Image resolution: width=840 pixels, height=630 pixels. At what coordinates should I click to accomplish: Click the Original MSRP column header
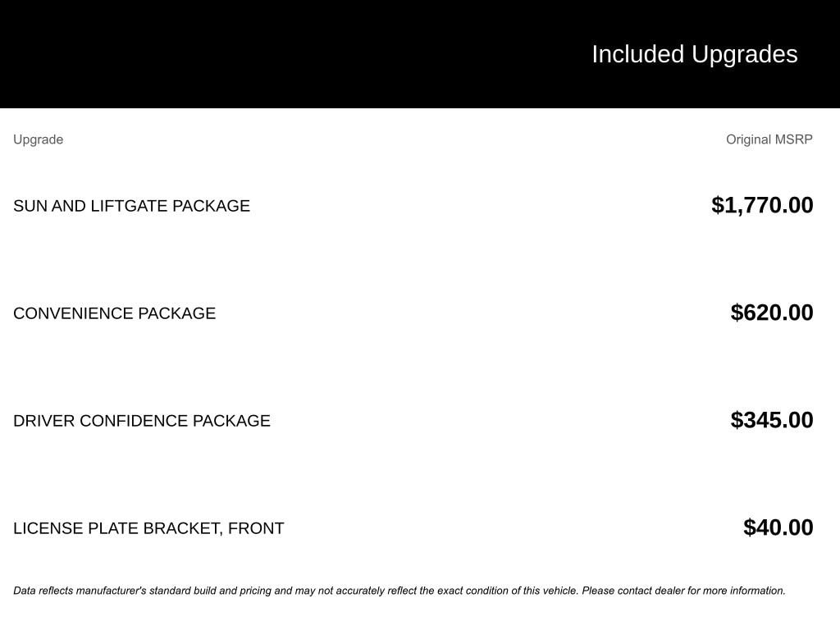[x=769, y=139]
